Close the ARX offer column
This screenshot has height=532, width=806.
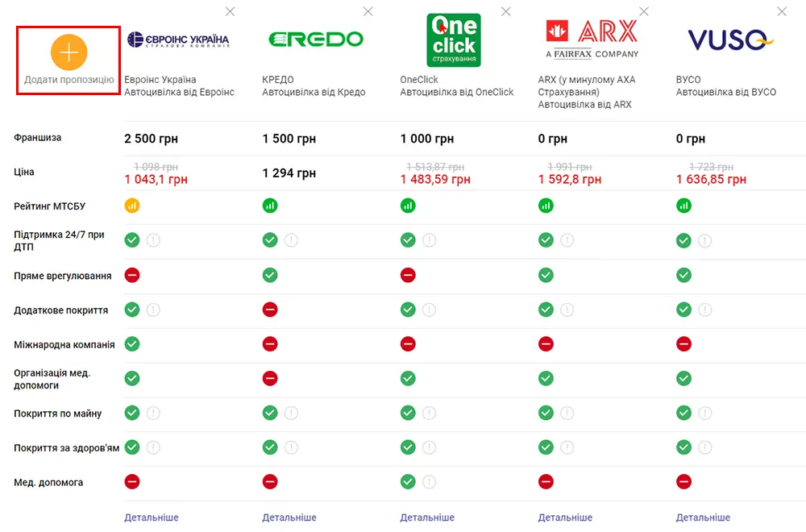[644, 11]
